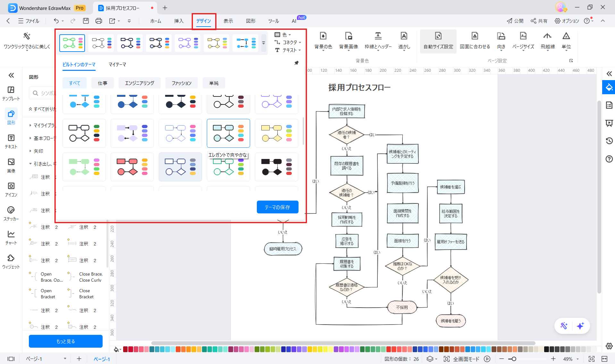Open the ページ設定 dialog launcher
This screenshot has width=615, height=364.
pos(571,61)
